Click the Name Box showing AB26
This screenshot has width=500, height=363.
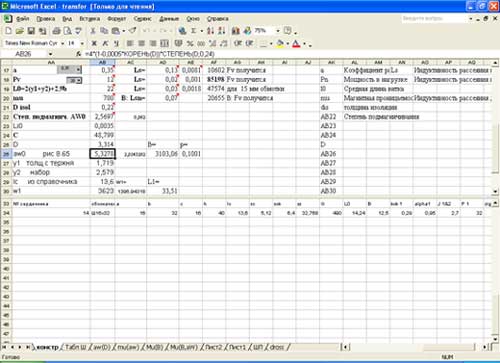tap(23, 54)
